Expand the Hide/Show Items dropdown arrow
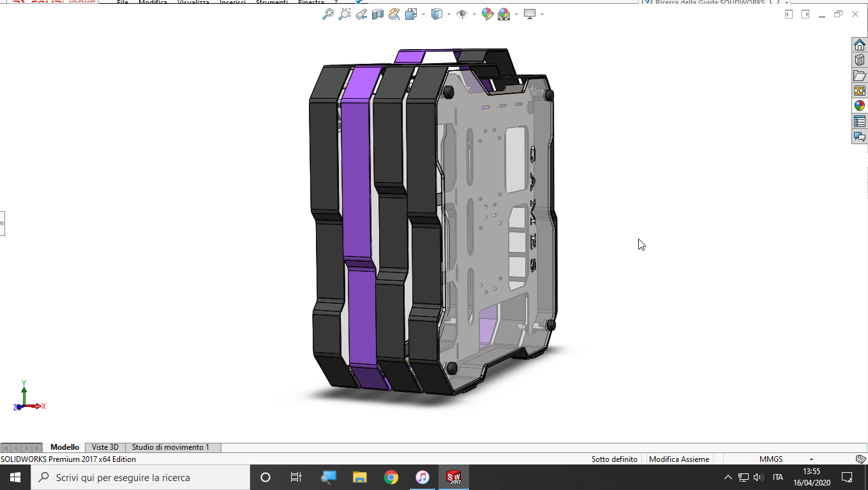 coord(474,14)
